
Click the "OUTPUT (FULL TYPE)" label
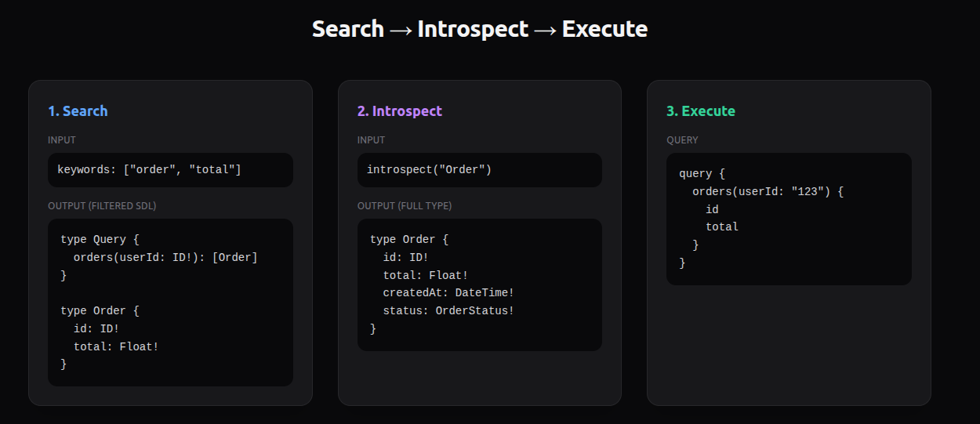coord(404,206)
